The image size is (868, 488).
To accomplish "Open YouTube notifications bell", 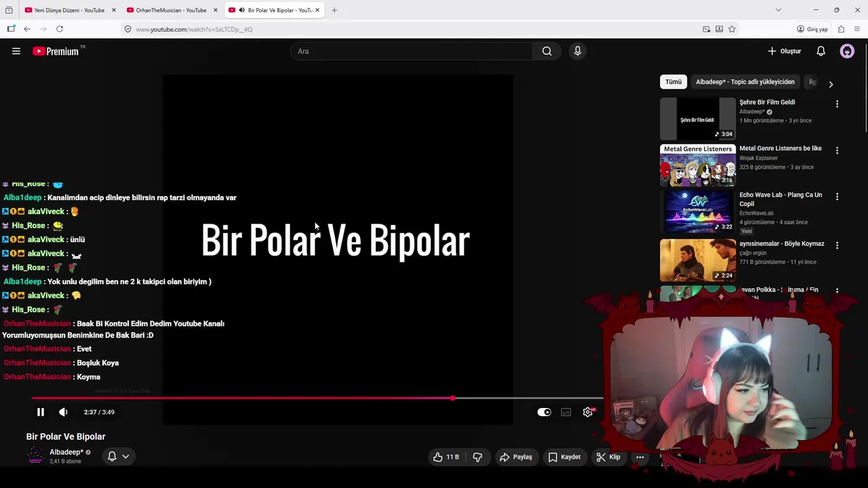I will pyautogui.click(x=821, y=51).
